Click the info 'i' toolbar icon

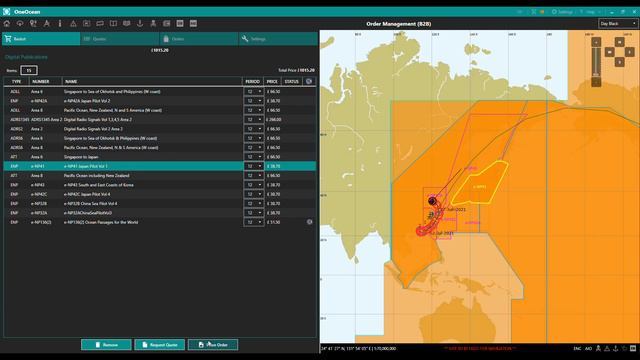pos(60,24)
